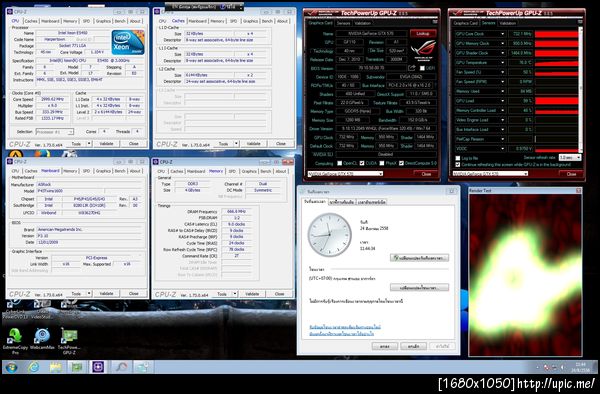Open the ExtremeCopy Pro desktop shortcut
The image size is (600, 394).
pyautogui.click(x=15, y=340)
